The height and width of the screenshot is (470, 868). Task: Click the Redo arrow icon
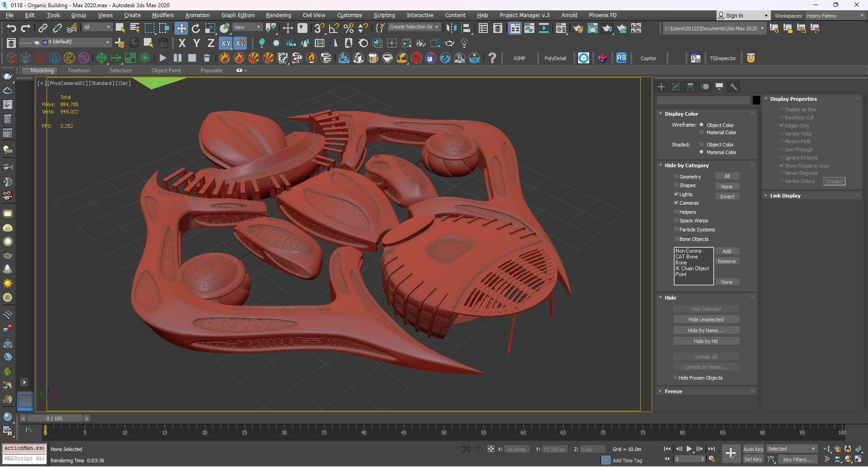26,28
